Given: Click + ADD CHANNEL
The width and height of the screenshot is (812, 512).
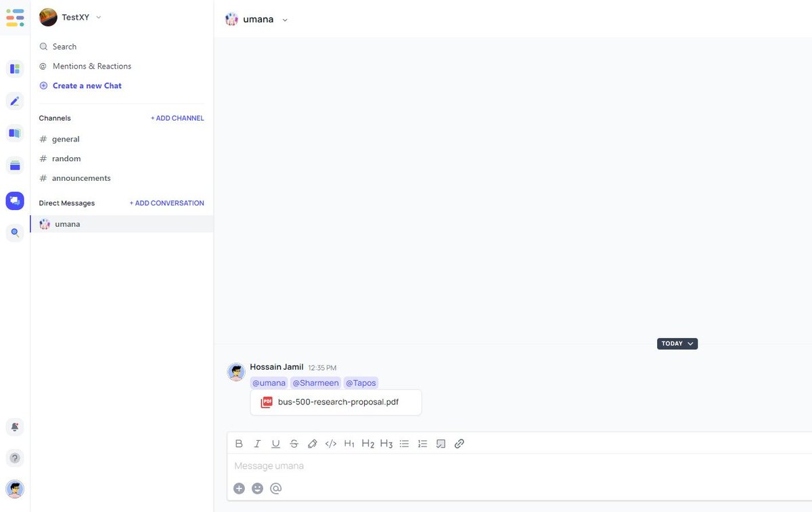Looking at the screenshot, I should 177,118.
